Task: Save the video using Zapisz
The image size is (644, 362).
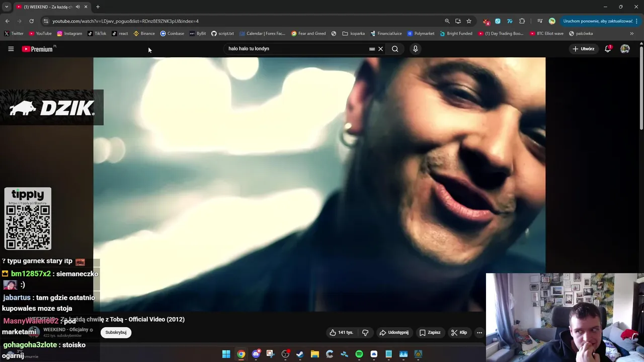Action: pos(430,332)
